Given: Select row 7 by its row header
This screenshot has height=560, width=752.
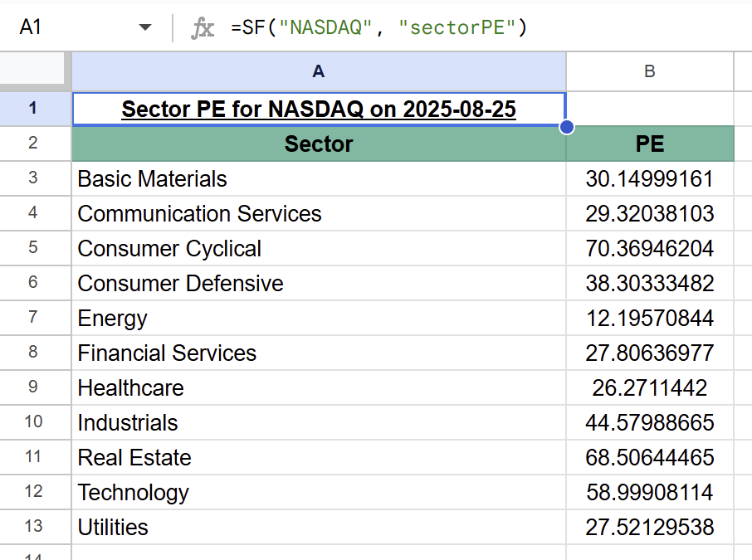Looking at the screenshot, I should [x=34, y=318].
